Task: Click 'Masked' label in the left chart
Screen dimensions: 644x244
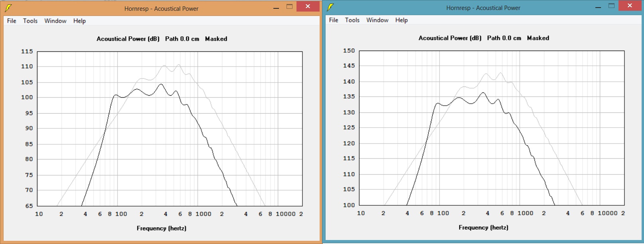Action: pyautogui.click(x=216, y=39)
